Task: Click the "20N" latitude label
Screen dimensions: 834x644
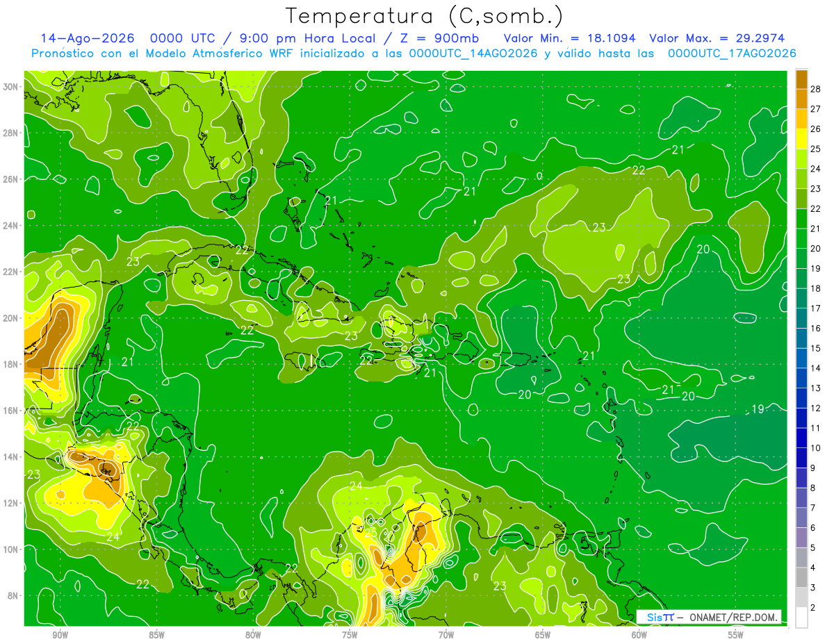Action: [10, 318]
